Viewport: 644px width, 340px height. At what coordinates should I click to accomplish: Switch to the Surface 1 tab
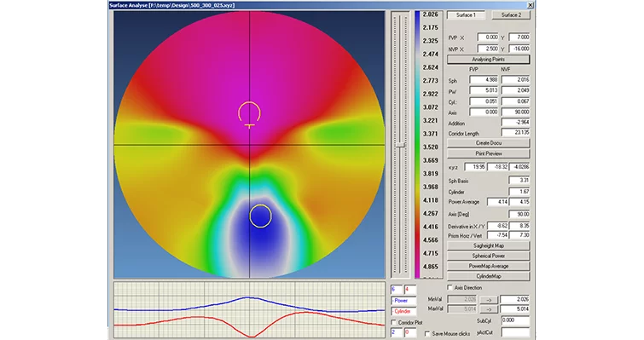pyautogui.click(x=466, y=15)
